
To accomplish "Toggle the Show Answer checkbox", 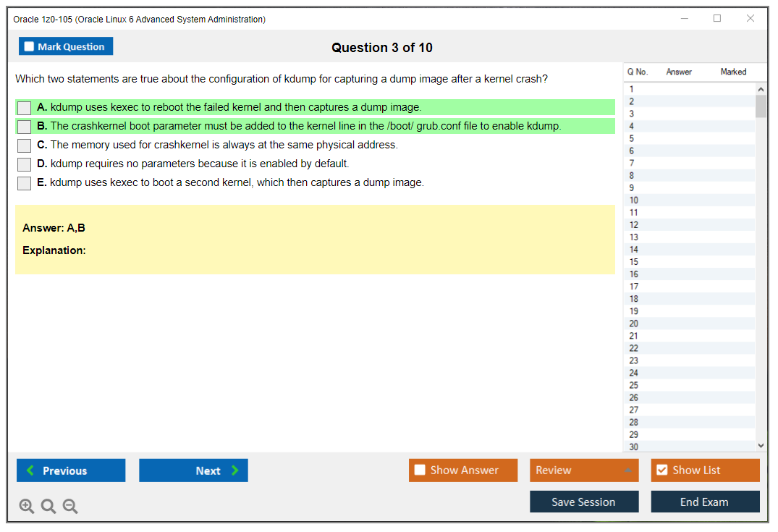I will (x=419, y=470).
